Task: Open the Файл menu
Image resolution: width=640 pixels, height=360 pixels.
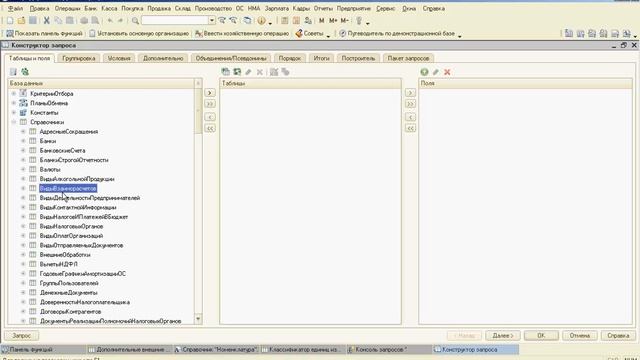Action: pyautogui.click(x=15, y=8)
